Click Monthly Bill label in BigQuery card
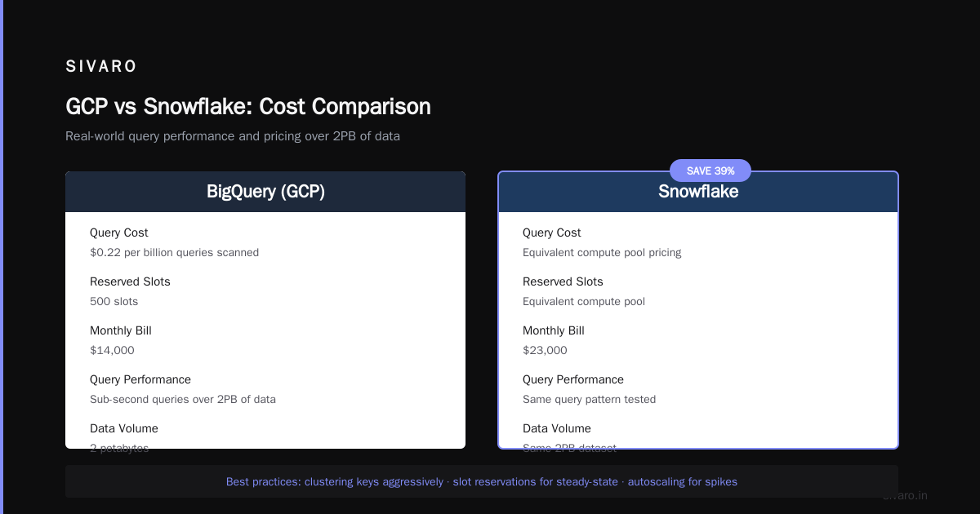 [121, 330]
